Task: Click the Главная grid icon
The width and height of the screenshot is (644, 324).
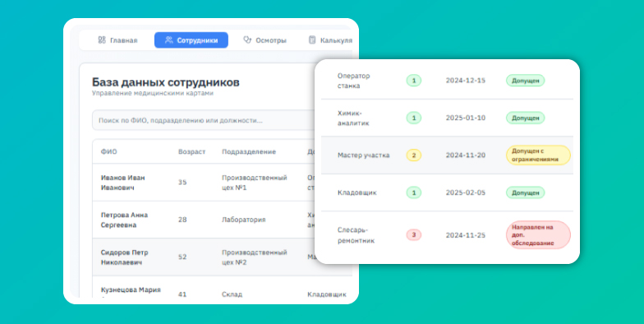Action: click(x=102, y=40)
